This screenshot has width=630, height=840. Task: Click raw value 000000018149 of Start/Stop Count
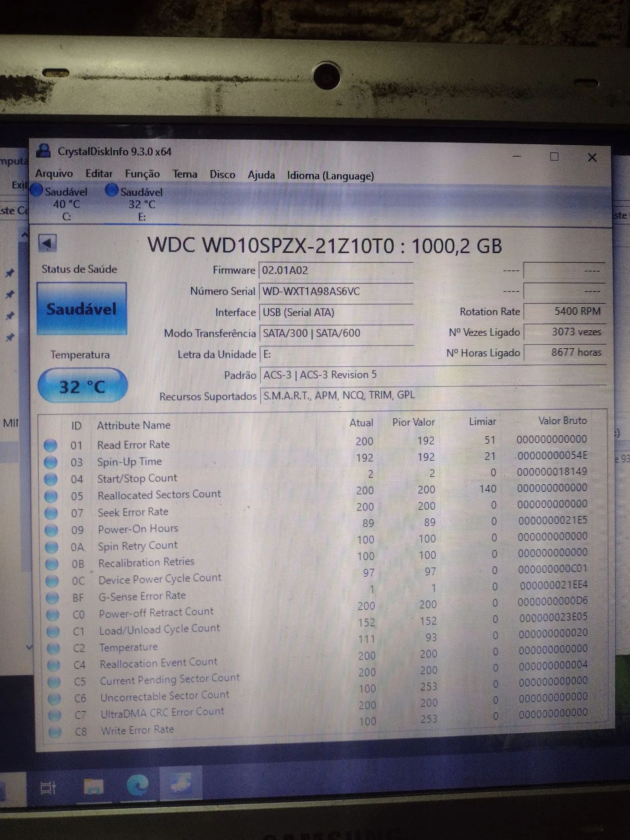coord(552,472)
